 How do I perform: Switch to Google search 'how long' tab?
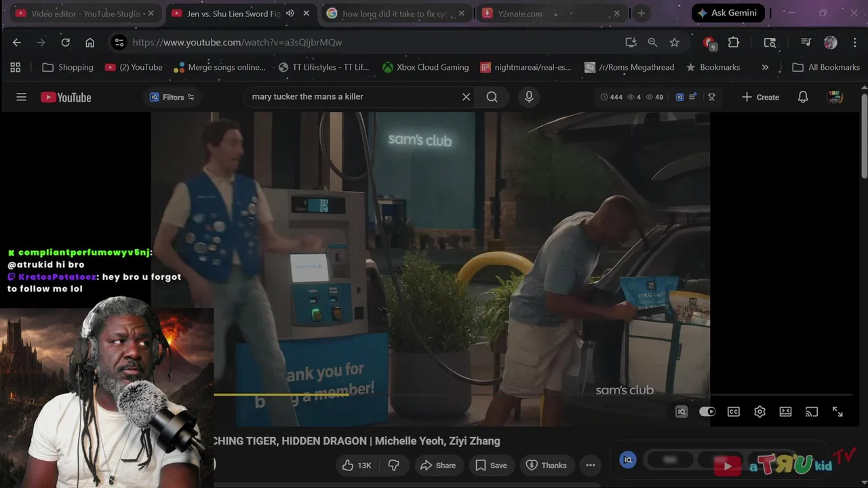tap(394, 14)
